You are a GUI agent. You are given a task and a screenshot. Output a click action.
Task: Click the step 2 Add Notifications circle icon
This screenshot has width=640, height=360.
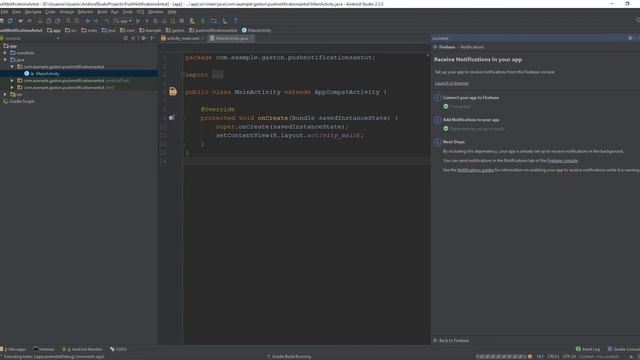437,120
